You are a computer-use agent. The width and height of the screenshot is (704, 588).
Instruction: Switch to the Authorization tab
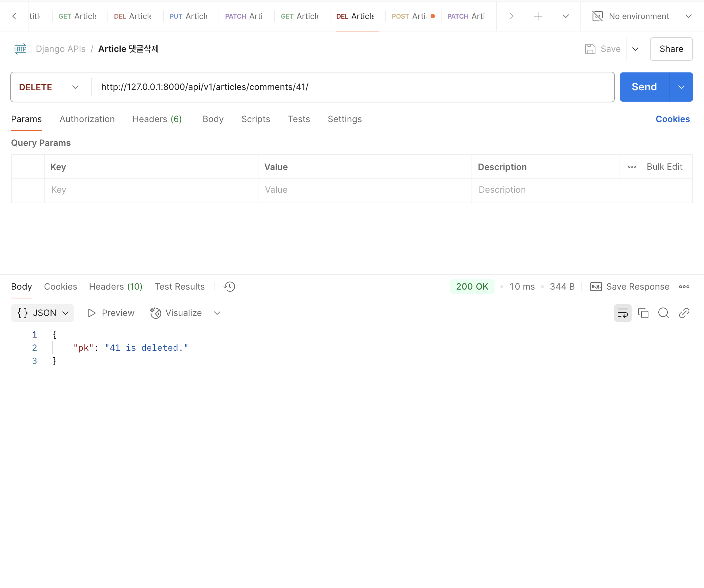(x=87, y=119)
